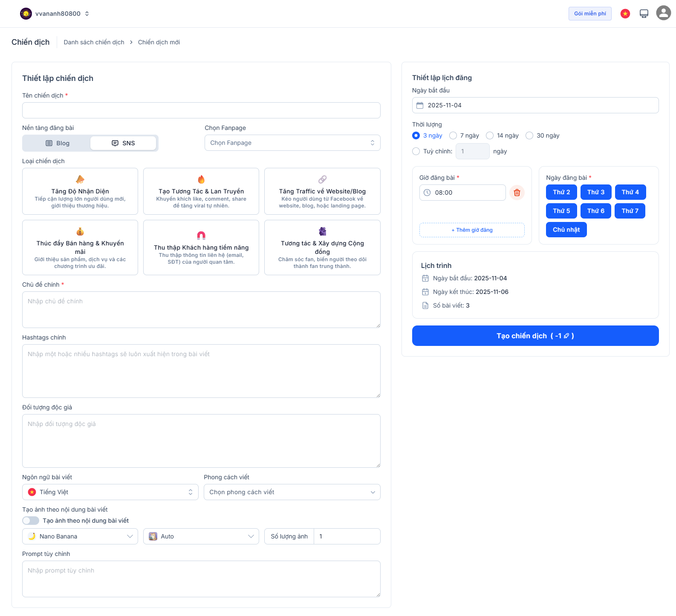Open the Chọn Fanpage dropdown
676x616 pixels.
(292, 143)
